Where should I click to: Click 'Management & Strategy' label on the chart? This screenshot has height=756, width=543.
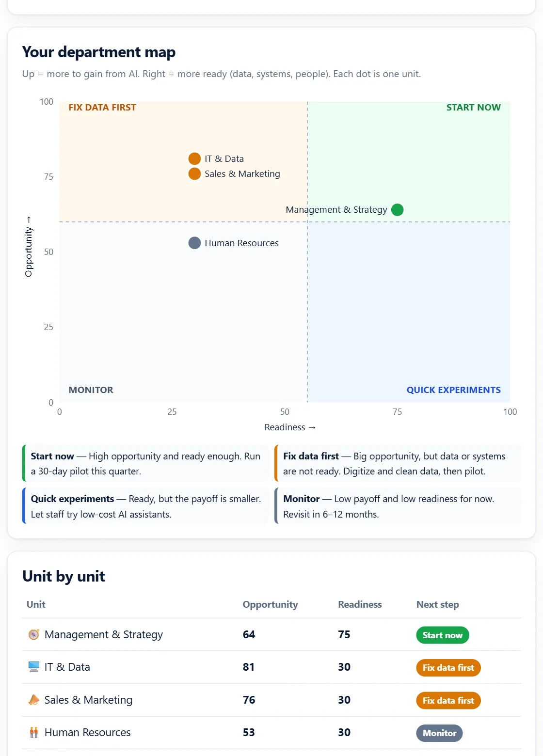336,209
